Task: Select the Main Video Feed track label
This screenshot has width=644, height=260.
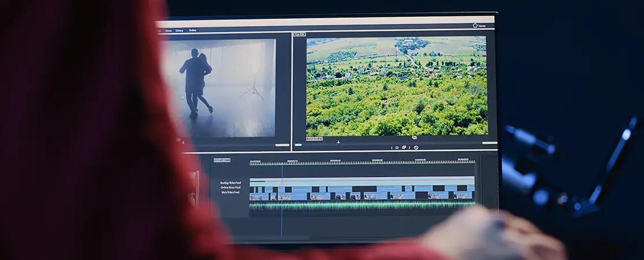Action: tap(230, 192)
